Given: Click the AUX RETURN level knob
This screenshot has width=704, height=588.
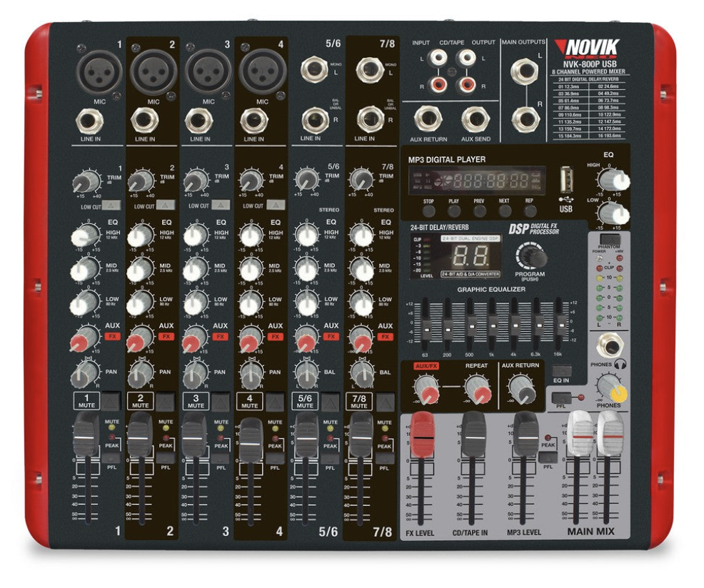Looking at the screenshot, I should pos(522,389).
